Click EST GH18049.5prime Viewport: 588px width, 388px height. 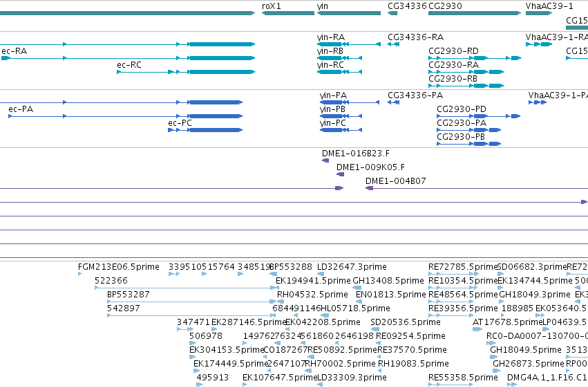[526, 350]
